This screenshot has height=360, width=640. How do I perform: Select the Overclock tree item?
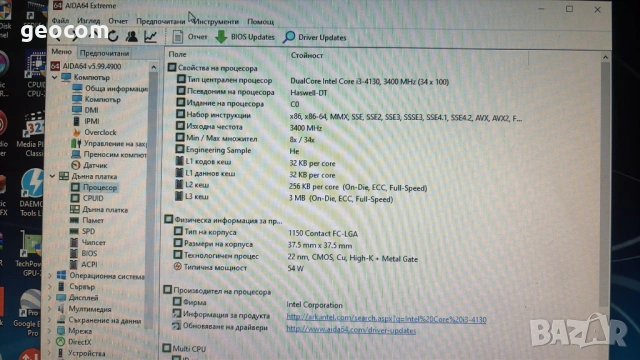(x=94, y=132)
